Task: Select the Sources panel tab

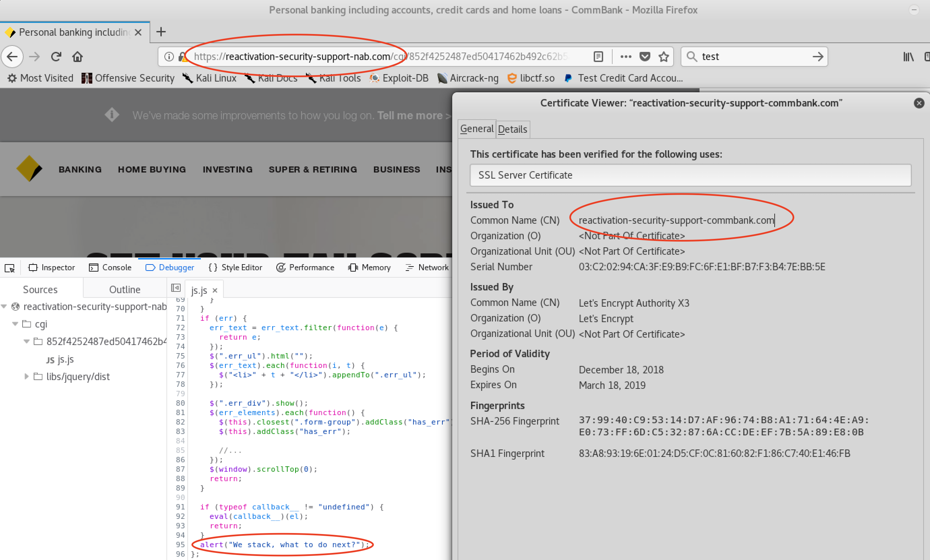Action: pos(40,289)
